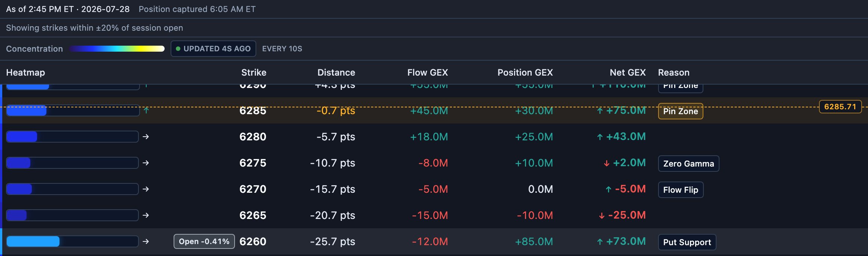Click the +30.0M Position GEX value
This screenshot has height=256, width=868.
pyautogui.click(x=534, y=111)
